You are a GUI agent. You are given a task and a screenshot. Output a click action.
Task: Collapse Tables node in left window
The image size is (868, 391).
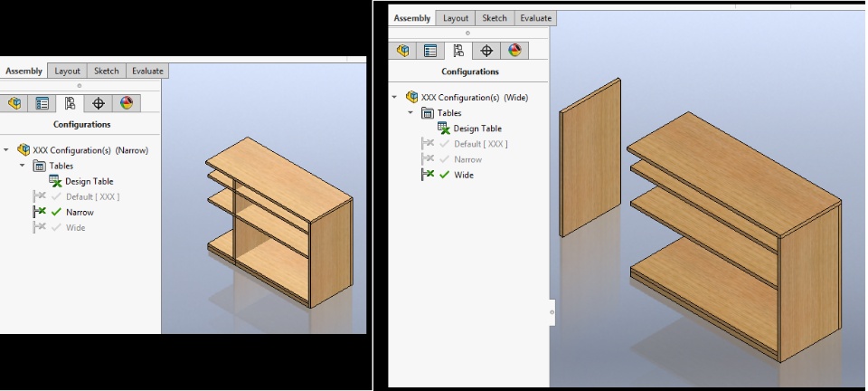click(22, 166)
